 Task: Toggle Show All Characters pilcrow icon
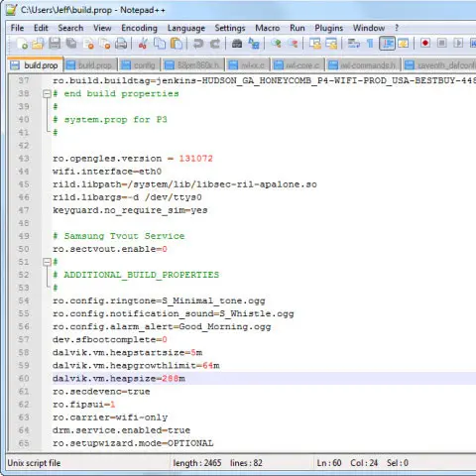370,44
